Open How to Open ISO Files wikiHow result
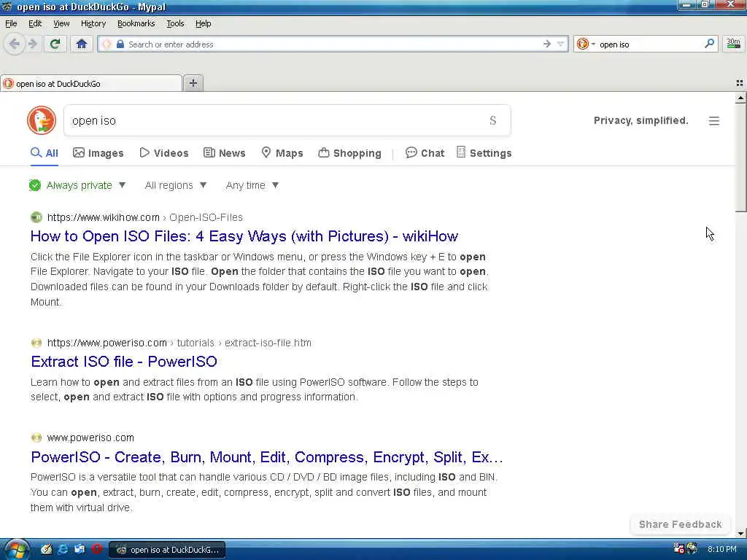The width and height of the screenshot is (747, 560). 244,236
